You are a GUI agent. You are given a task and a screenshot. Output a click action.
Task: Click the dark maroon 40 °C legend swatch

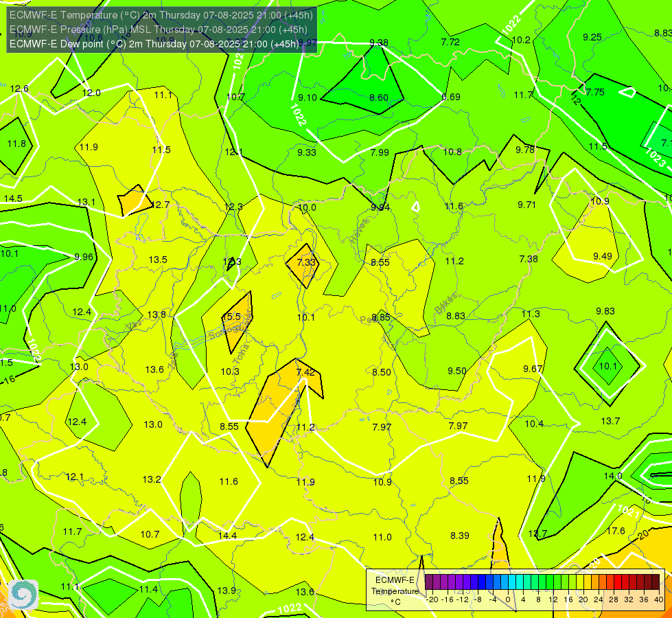(x=656, y=582)
